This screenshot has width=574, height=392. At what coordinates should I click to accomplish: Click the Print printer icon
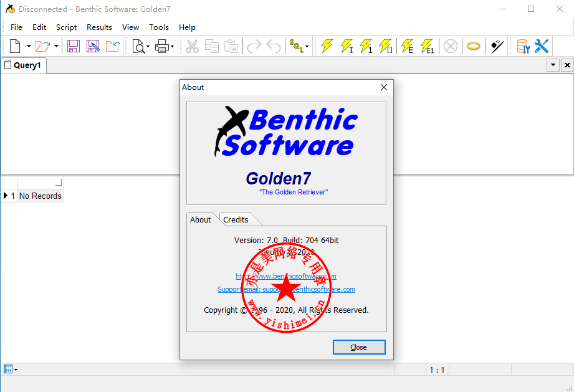[x=162, y=46]
